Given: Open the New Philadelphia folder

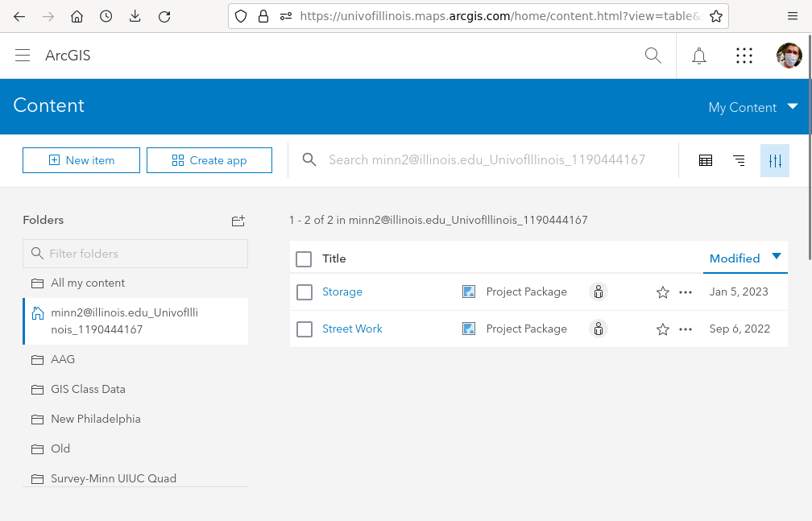Looking at the screenshot, I should [x=95, y=419].
